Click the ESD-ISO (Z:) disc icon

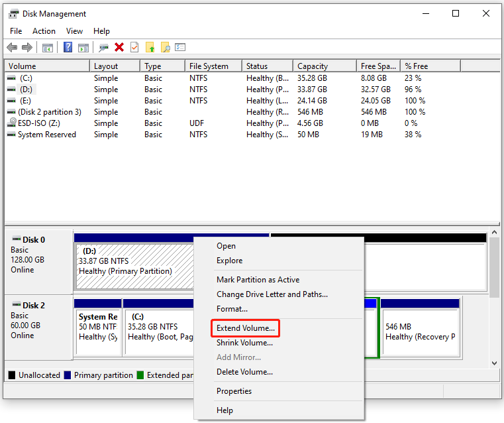(x=13, y=123)
